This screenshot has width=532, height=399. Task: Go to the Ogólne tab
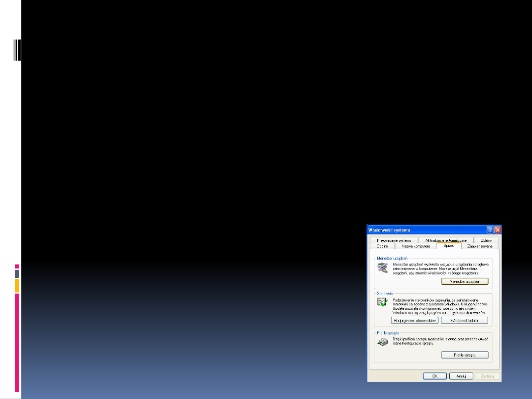point(382,246)
